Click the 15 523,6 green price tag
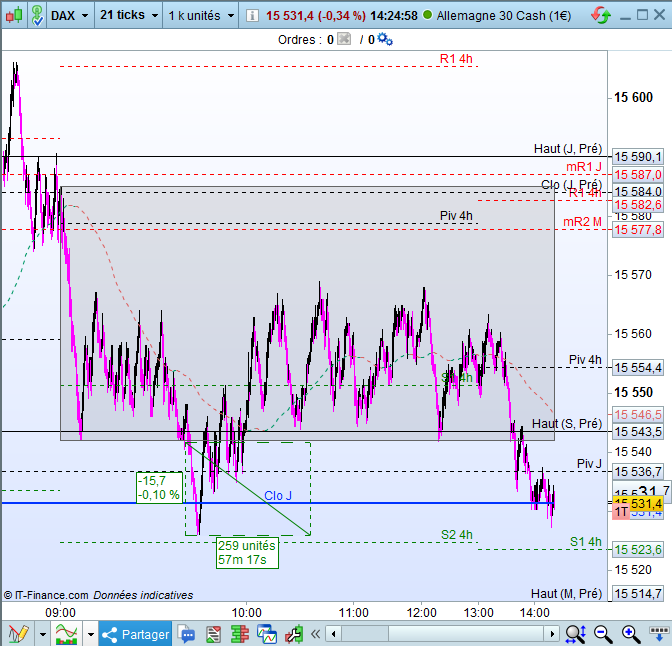The image size is (672, 646). (638, 550)
